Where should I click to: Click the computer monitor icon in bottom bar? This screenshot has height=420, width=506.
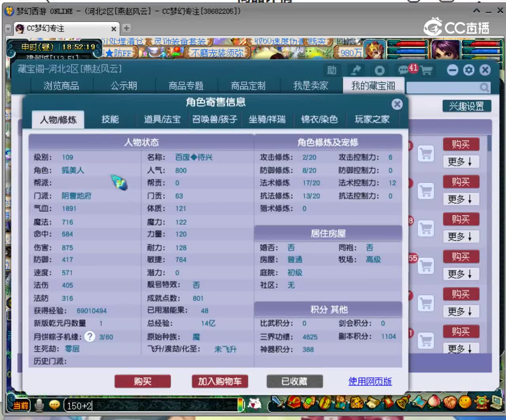click(496, 402)
